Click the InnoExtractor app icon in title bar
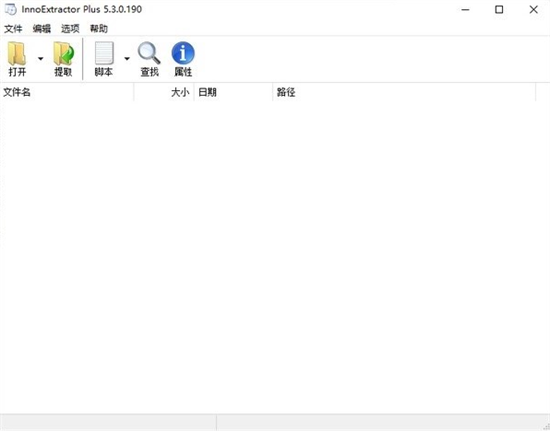 tap(11, 9)
